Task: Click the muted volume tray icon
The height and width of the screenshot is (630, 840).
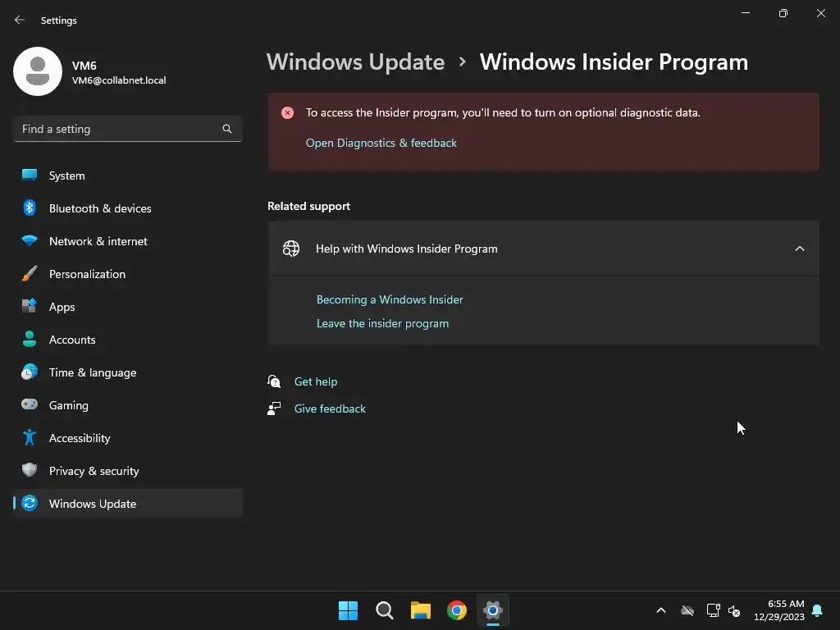Action: [x=734, y=610]
